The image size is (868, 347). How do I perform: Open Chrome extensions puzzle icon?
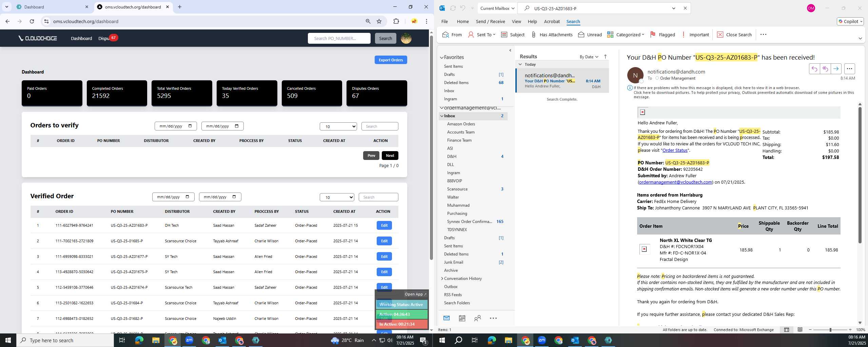click(396, 21)
